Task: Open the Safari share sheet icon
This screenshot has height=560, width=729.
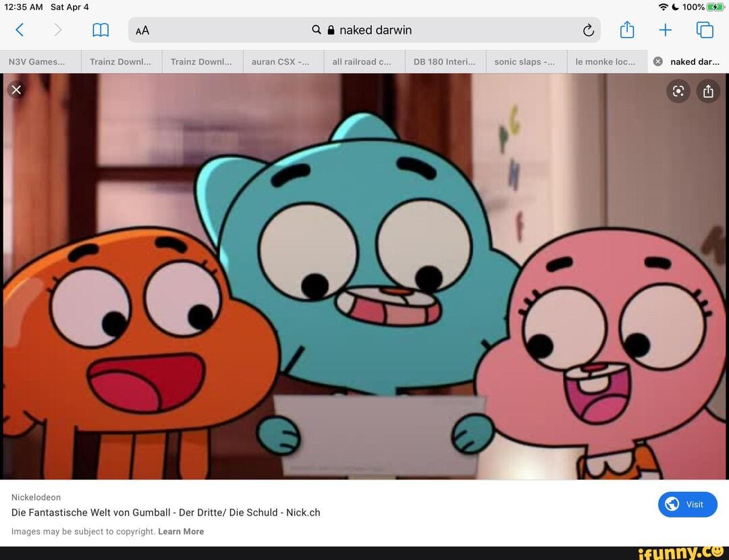Action: pos(626,30)
